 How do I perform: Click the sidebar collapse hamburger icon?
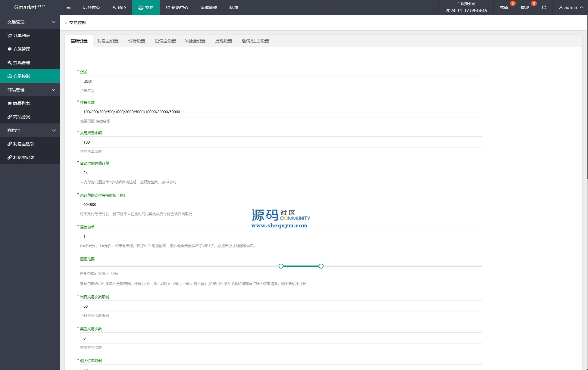(69, 8)
